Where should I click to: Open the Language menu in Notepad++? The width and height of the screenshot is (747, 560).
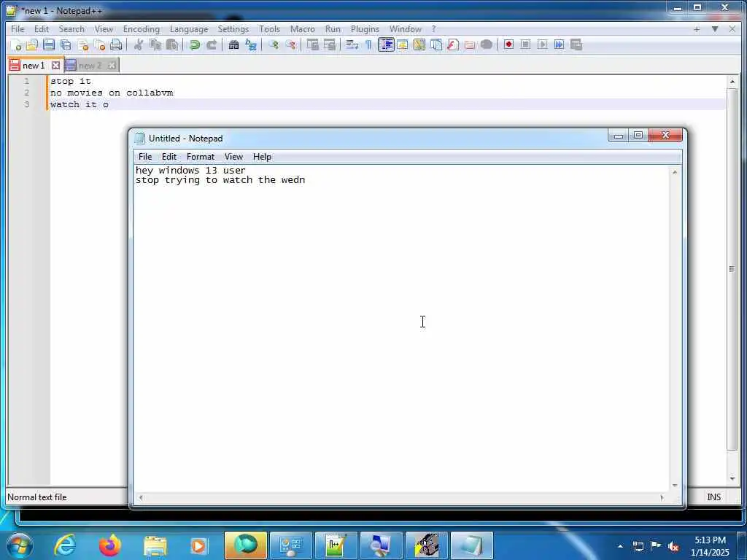(189, 29)
